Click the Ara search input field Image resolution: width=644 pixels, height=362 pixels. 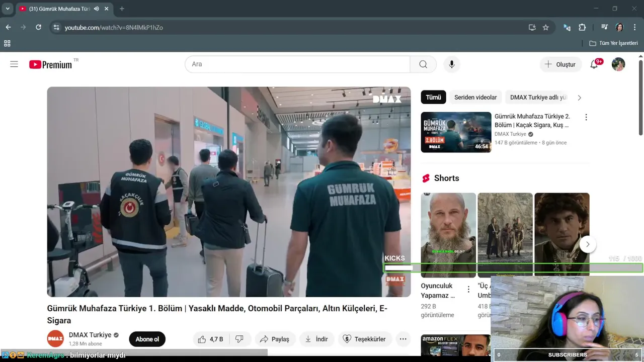[x=297, y=64]
